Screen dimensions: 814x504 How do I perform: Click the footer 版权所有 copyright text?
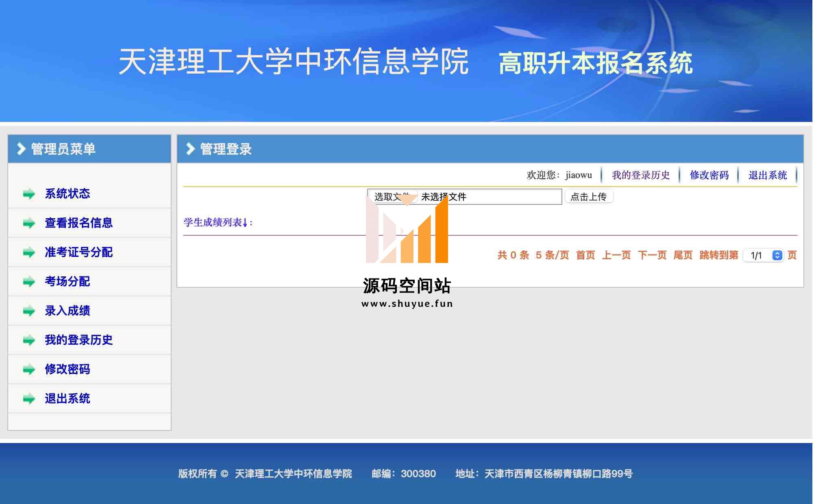click(203, 474)
